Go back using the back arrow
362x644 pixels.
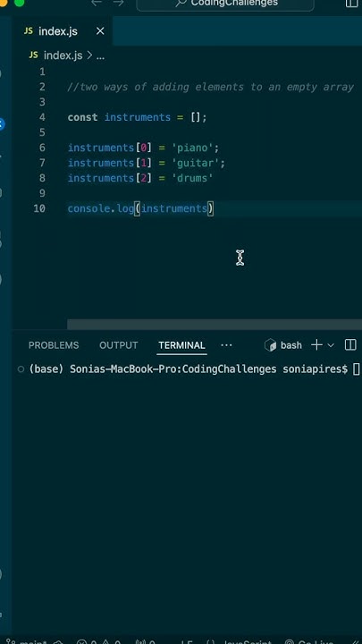click(97, 4)
